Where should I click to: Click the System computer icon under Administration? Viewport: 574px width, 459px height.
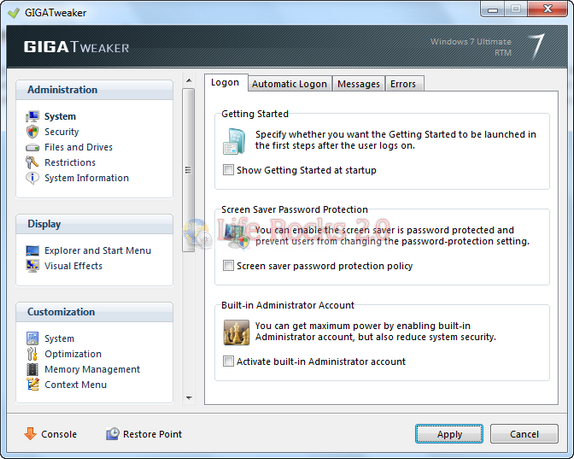click(33, 116)
